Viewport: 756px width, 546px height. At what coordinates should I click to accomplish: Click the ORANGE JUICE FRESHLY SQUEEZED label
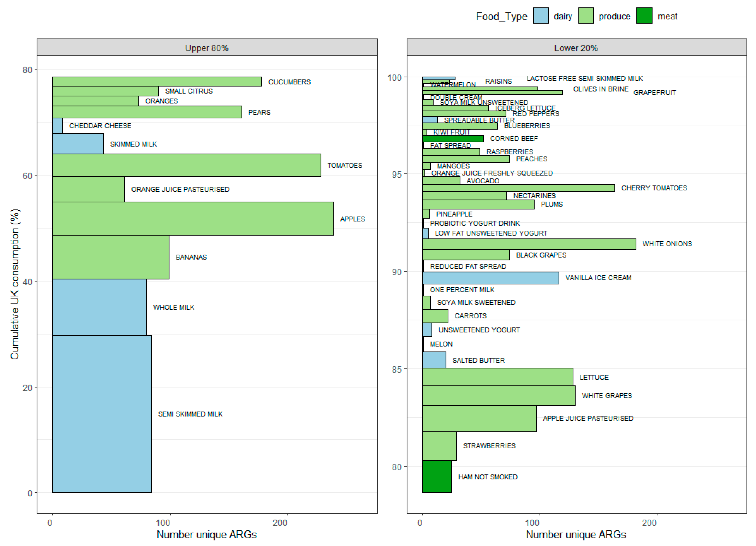492,173
